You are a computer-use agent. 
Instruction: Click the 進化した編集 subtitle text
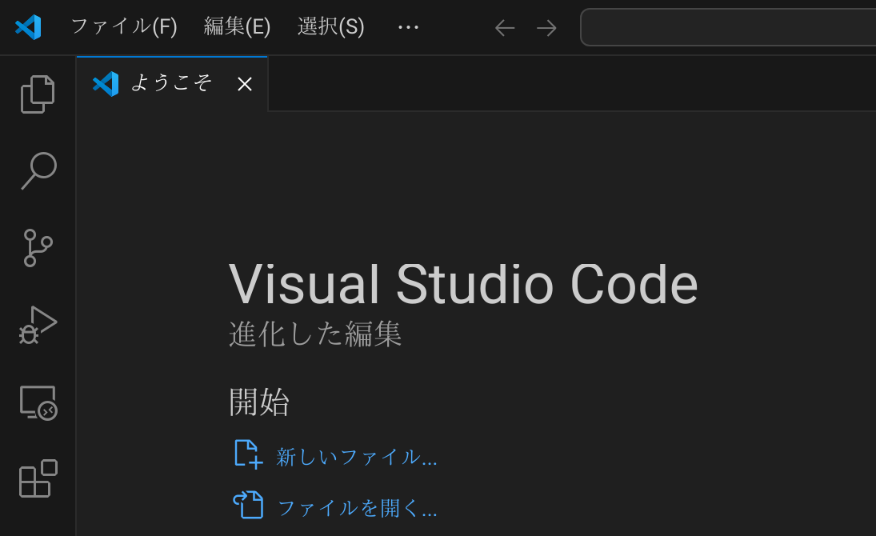[315, 334]
